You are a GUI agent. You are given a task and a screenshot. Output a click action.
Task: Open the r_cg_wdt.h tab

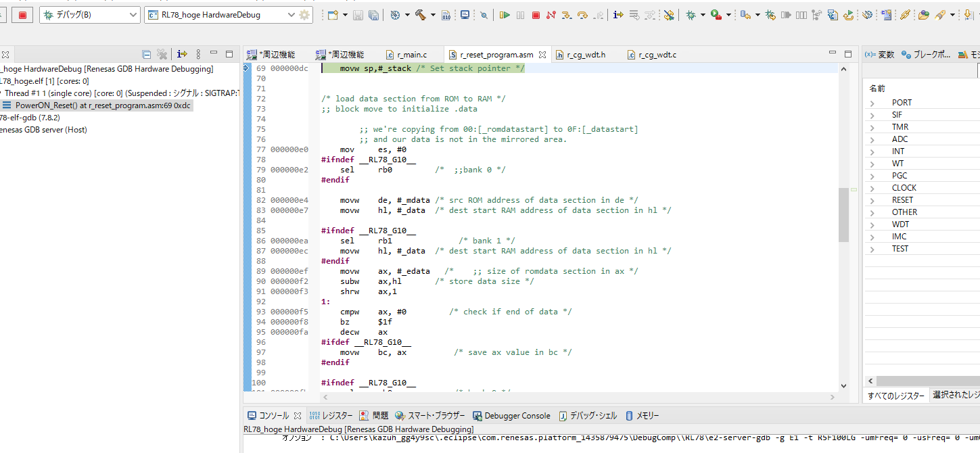586,55
